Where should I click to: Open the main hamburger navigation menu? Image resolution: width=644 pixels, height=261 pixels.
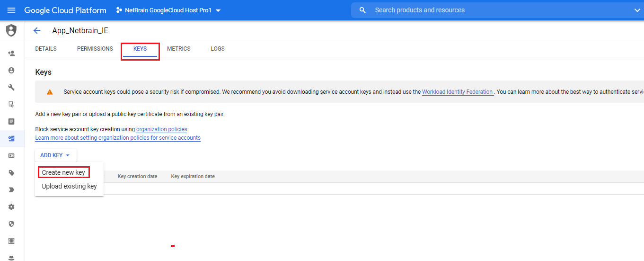(11, 10)
